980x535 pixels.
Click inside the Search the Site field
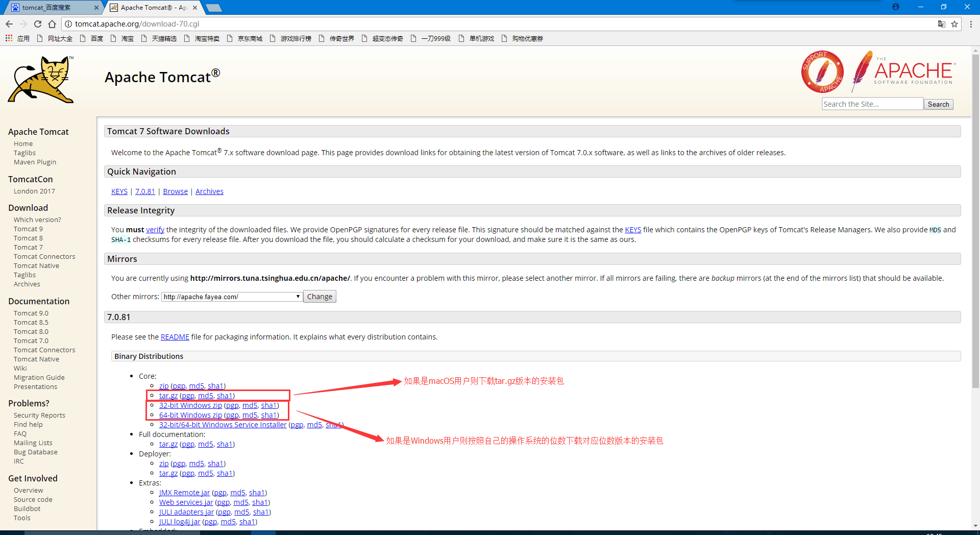[872, 104]
